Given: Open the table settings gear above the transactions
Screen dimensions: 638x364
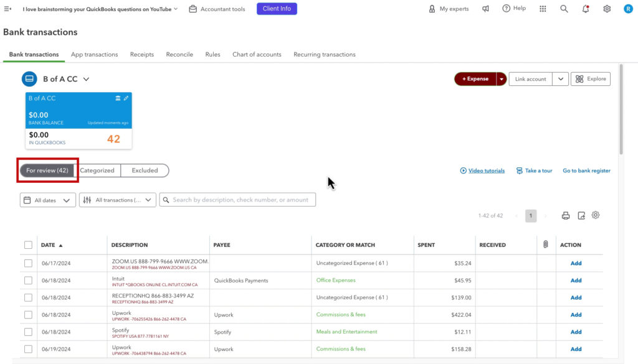Looking at the screenshot, I should click(x=595, y=215).
